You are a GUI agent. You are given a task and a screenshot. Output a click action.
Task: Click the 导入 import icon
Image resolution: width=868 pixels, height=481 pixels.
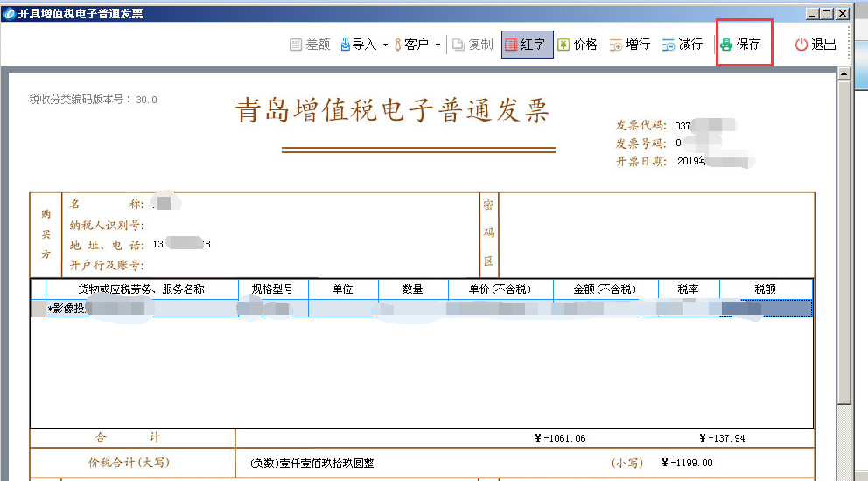point(346,45)
